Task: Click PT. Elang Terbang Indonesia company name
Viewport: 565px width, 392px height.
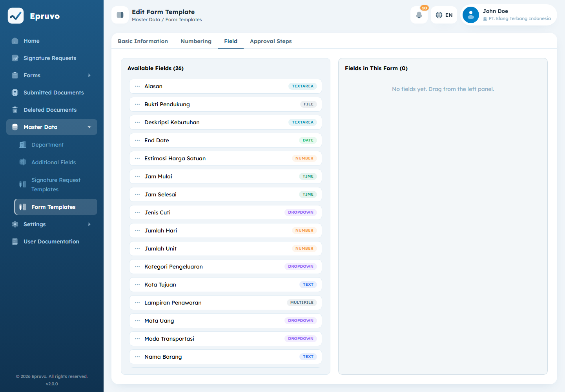Action: click(519, 18)
